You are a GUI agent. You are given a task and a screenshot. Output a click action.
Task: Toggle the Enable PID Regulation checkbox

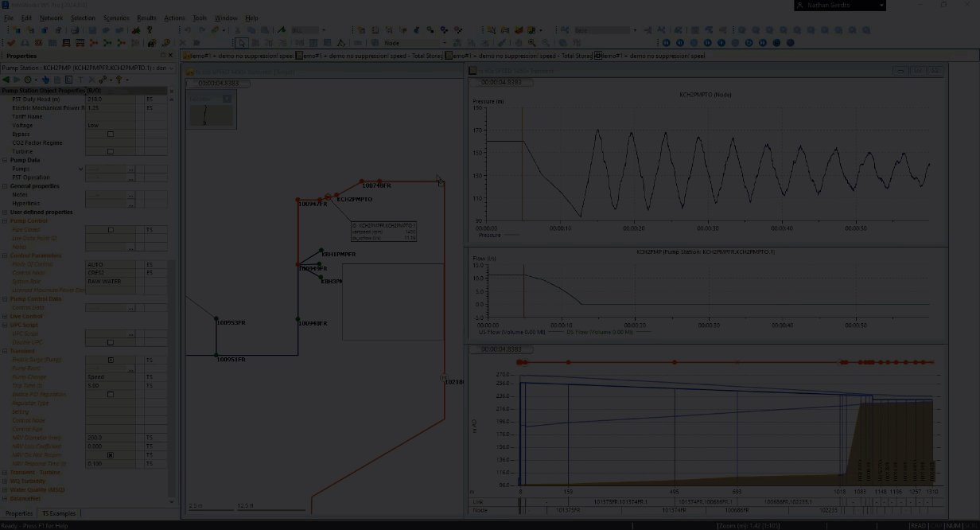point(111,394)
